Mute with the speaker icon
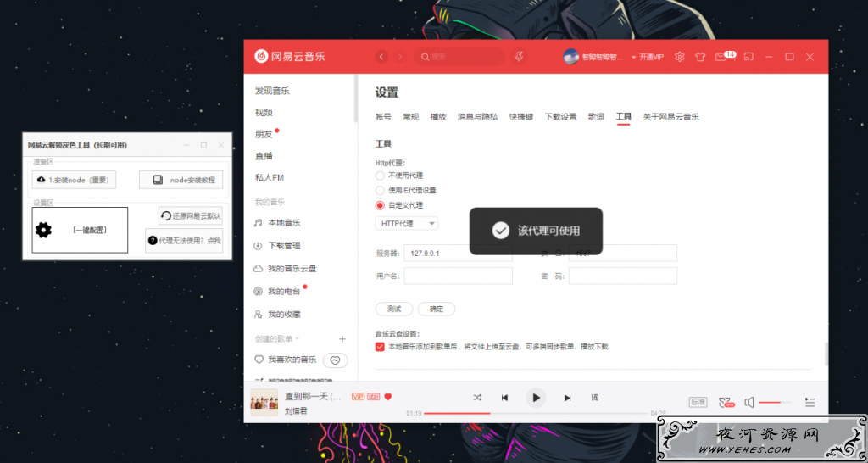The width and height of the screenshot is (868, 463). 749,403
